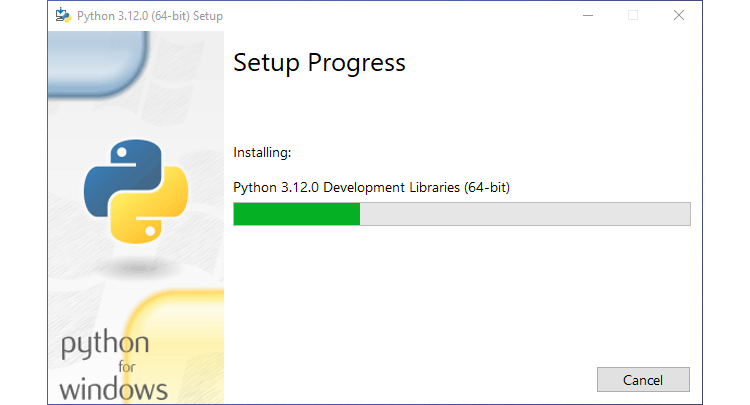This screenshot has height=405, width=750.
Task: Click the Python 3.12.0 Development Libraries text
Action: tap(371, 187)
